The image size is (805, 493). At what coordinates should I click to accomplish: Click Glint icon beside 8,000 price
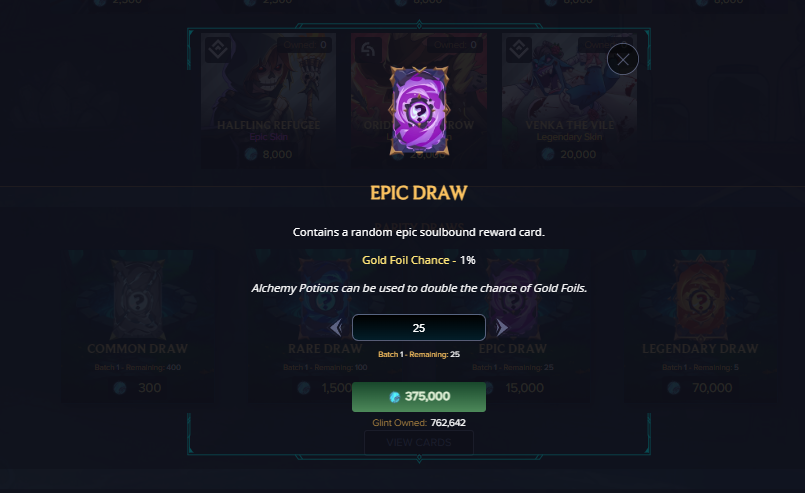251,154
